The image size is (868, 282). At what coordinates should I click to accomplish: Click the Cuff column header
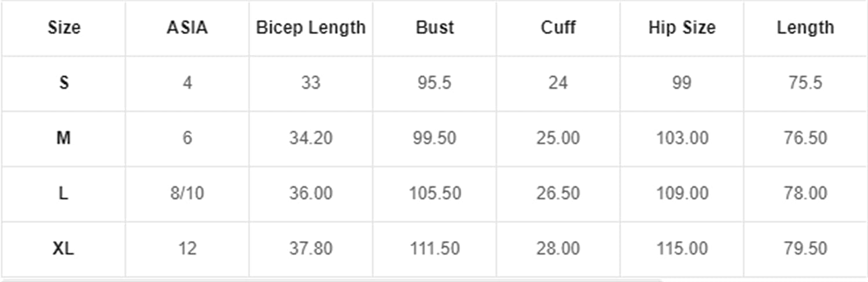558,28
